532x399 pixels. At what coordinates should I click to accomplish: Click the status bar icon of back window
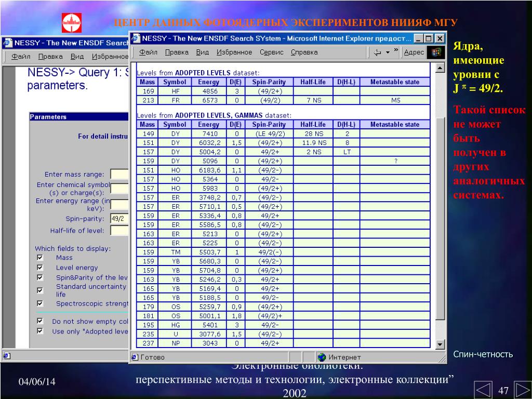[x=7, y=355]
